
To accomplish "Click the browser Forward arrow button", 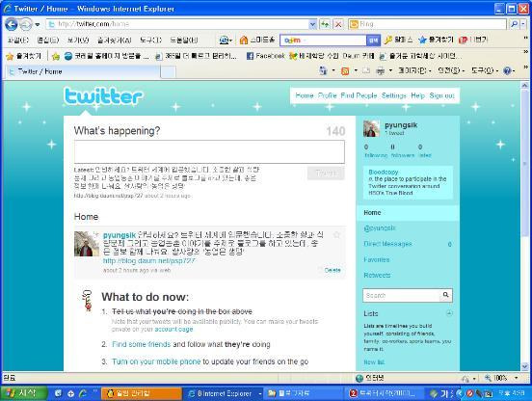I will click(26, 24).
